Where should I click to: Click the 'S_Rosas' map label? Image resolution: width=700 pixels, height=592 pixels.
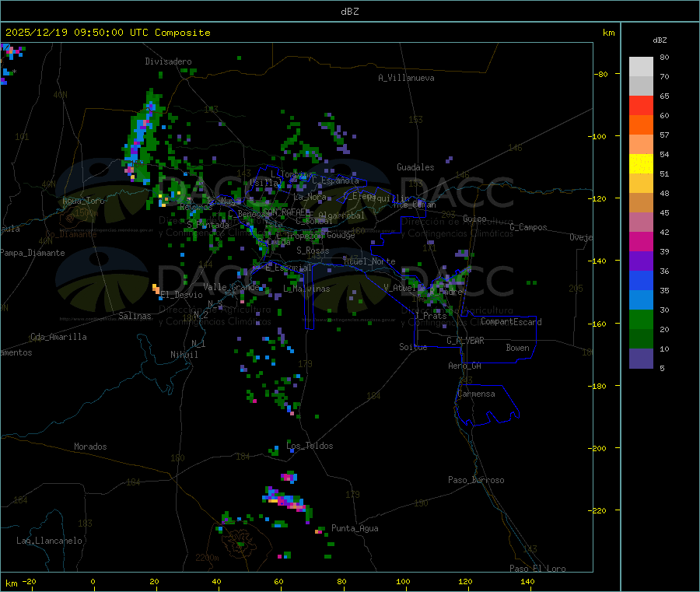pos(313,250)
